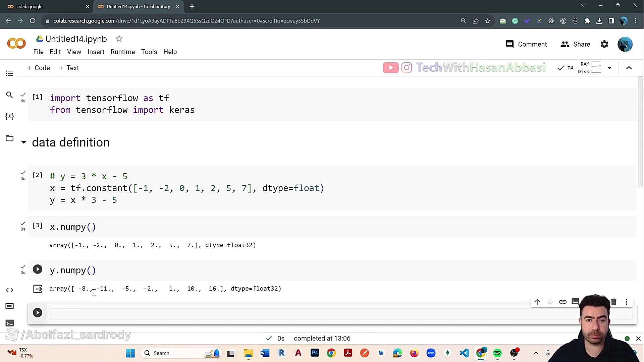The image size is (644, 362).
Task: Open Windows Start menu
Action: tap(130, 353)
